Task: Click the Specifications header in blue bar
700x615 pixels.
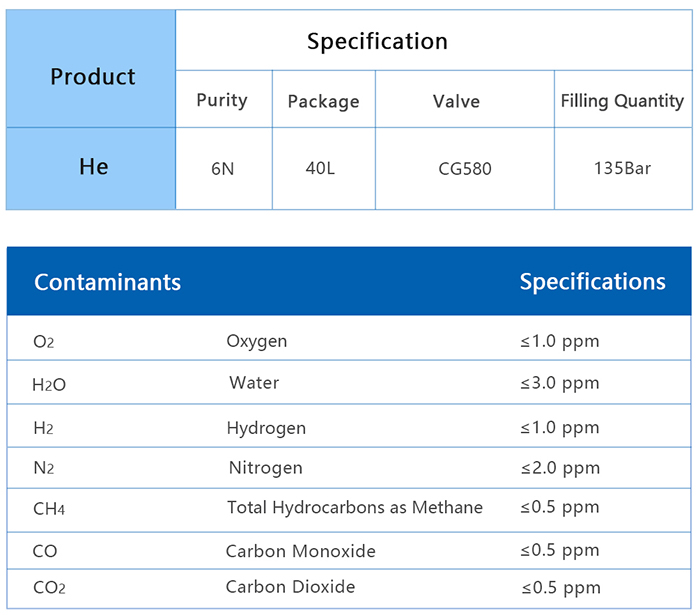Action: click(592, 281)
